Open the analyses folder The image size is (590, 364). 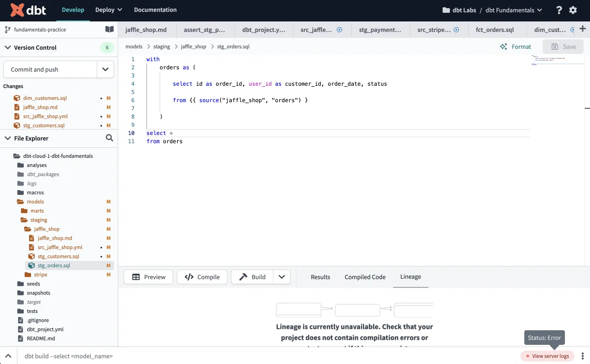(37, 165)
